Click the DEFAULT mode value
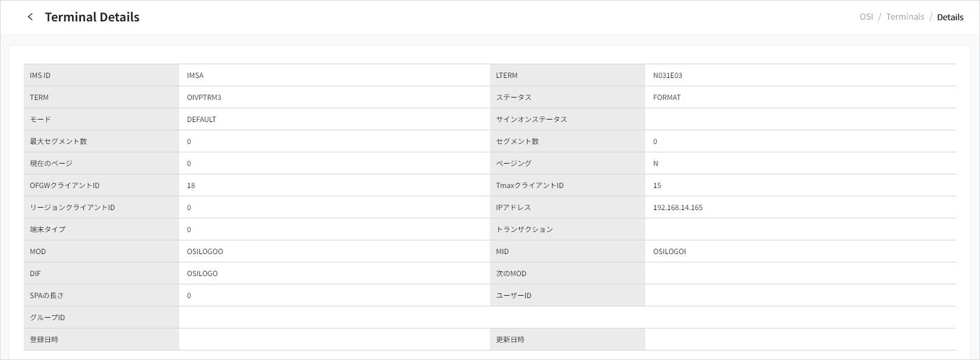 click(201, 120)
